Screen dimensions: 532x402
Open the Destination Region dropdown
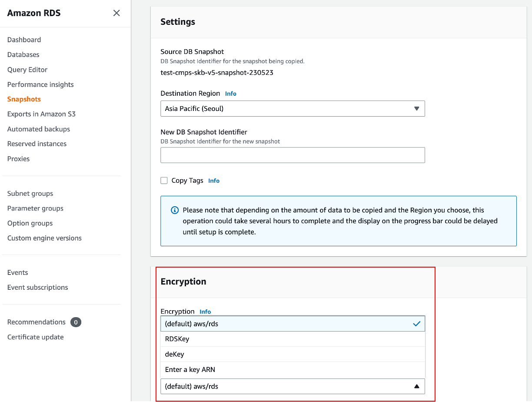pos(293,109)
